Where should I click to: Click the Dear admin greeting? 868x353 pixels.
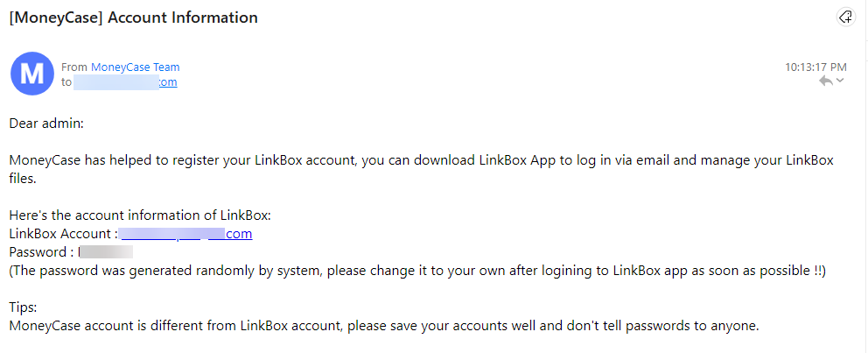tap(46, 123)
